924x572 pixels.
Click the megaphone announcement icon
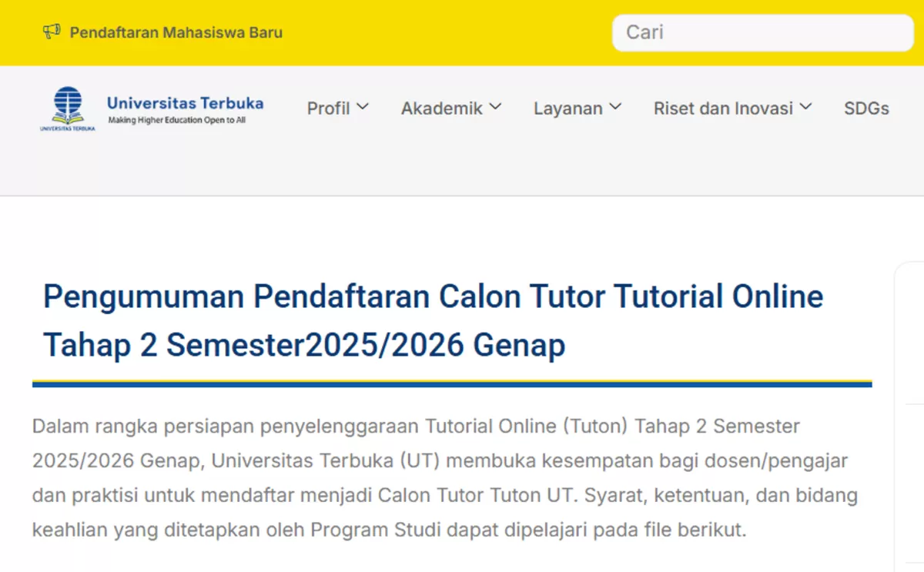tap(52, 32)
